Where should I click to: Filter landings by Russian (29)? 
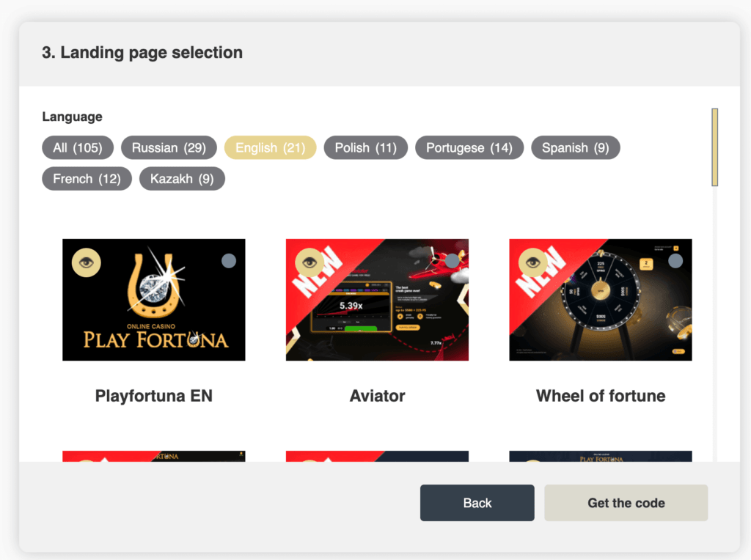(169, 147)
